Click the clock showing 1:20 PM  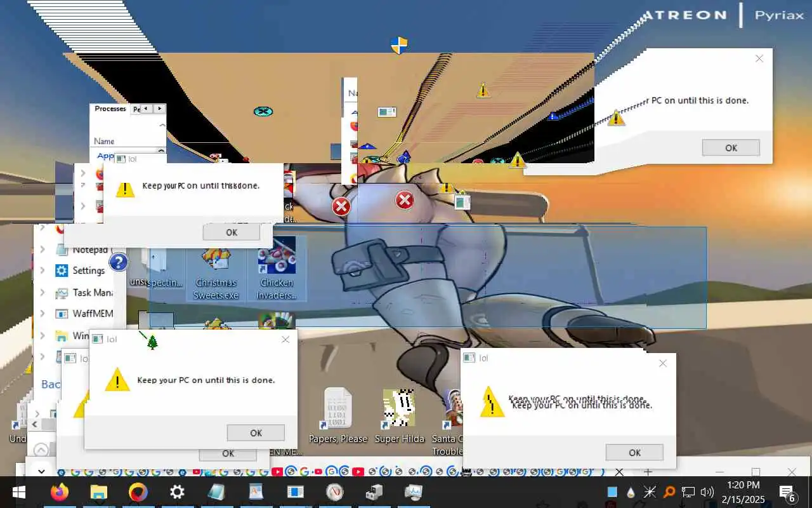click(742, 485)
